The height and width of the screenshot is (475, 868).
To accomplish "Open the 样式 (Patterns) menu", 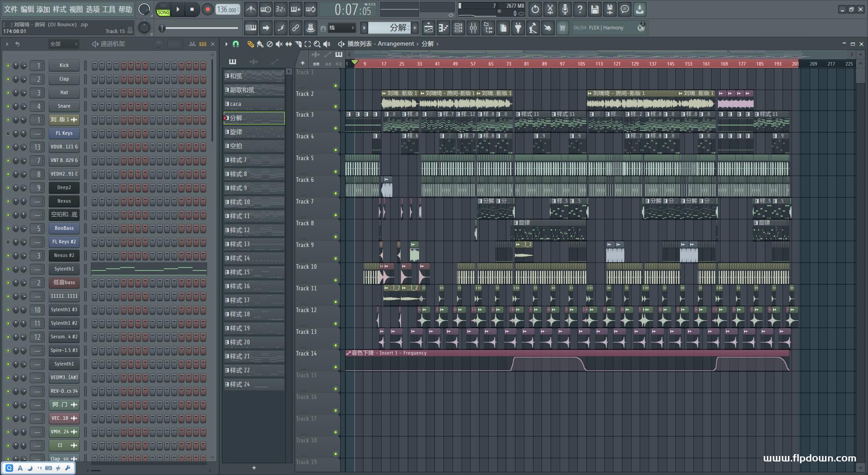I will point(60,9).
